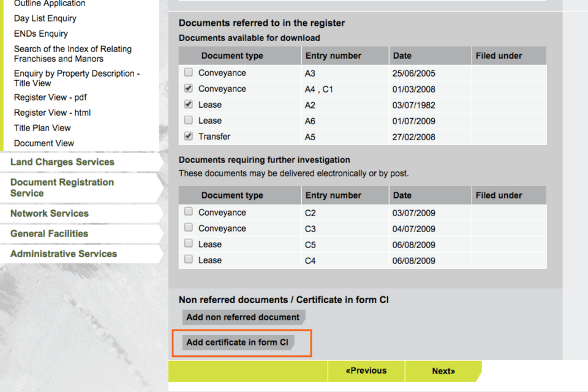The height and width of the screenshot is (392, 588).
Task: Check the Lease C5 checkbox
Action: point(189,244)
